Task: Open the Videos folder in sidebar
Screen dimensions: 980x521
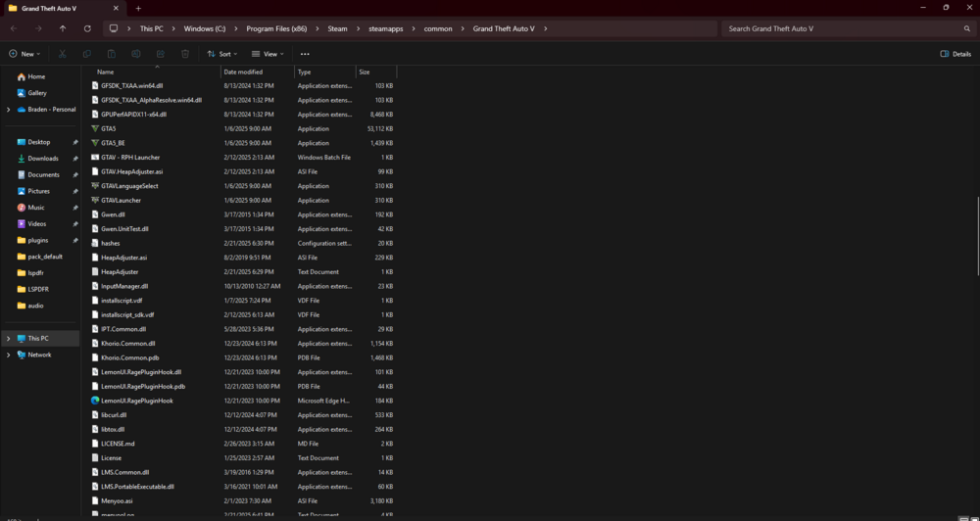Action: [37, 223]
